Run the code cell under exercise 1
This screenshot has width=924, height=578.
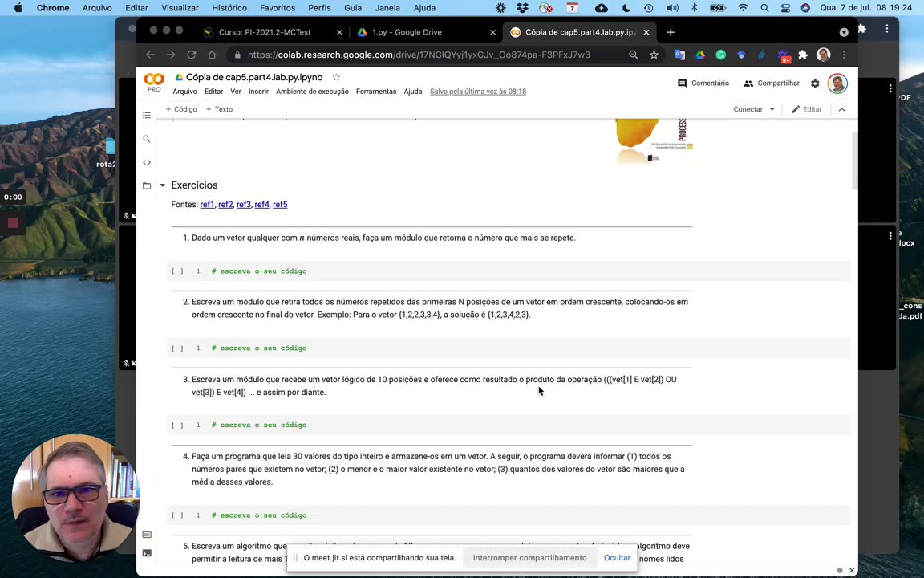[x=177, y=271]
